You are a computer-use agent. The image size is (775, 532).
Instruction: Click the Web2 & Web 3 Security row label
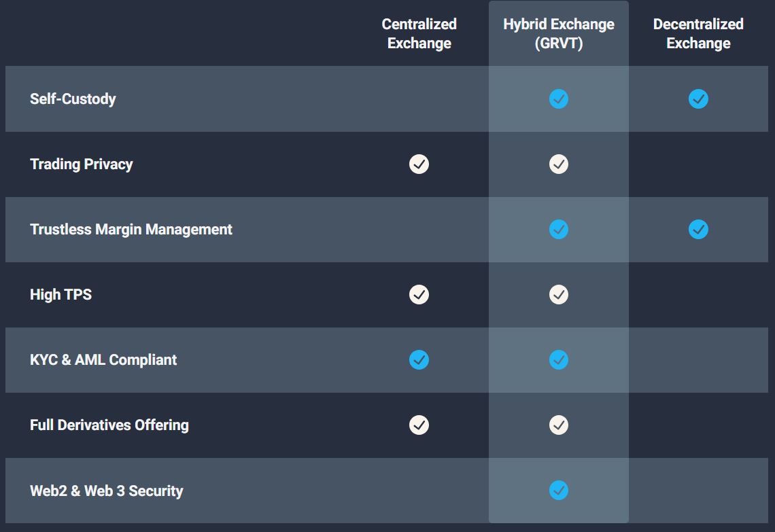tap(106, 491)
